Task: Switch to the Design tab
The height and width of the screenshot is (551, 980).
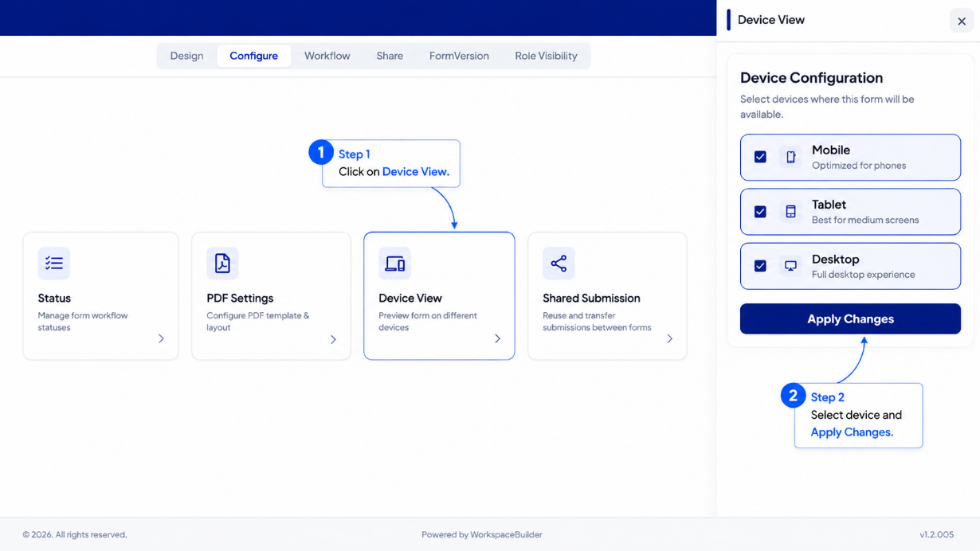Action: pos(186,56)
